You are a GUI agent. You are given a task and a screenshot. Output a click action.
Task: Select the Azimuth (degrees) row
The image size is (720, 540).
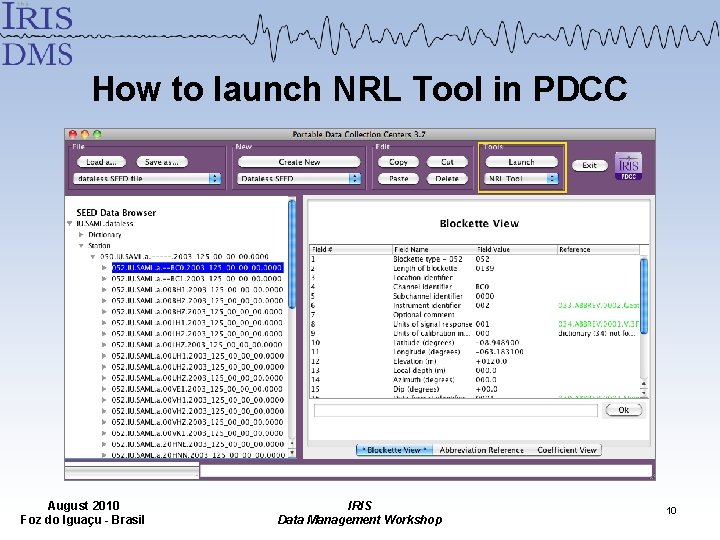click(474, 380)
